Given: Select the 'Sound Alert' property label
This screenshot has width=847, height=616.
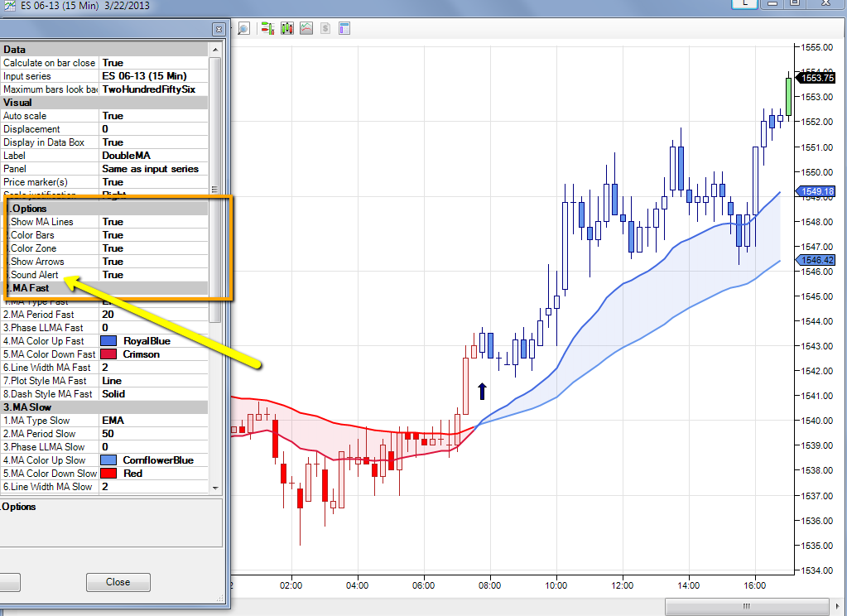Looking at the screenshot, I should 35,275.
